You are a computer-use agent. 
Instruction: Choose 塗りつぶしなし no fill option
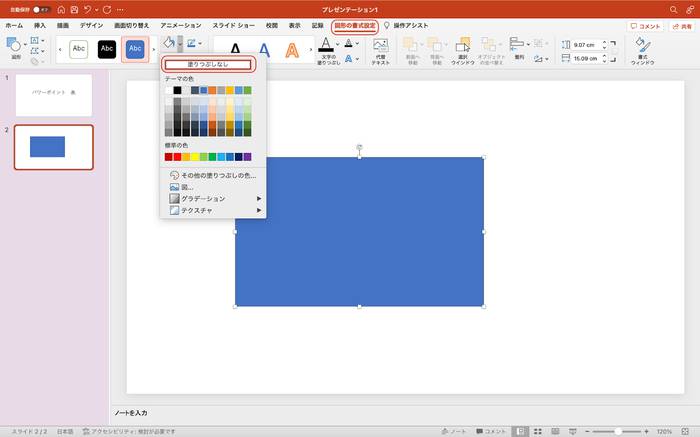208,64
